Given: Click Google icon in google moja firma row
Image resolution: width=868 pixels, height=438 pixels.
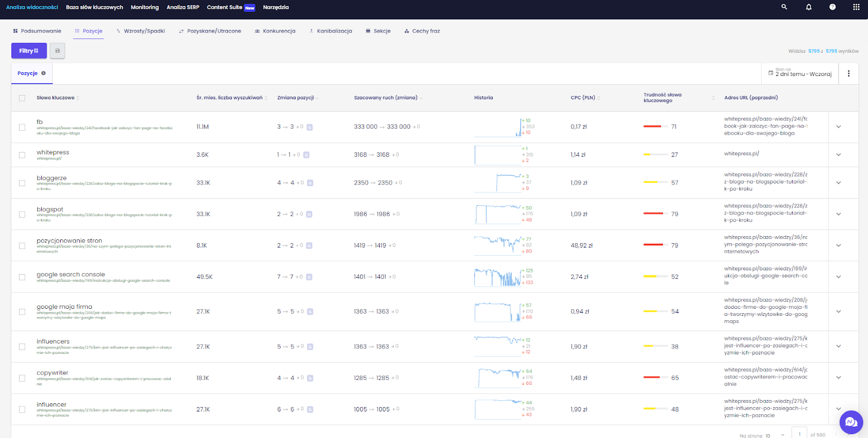Looking at the screenshot, I should coord(310,312).
